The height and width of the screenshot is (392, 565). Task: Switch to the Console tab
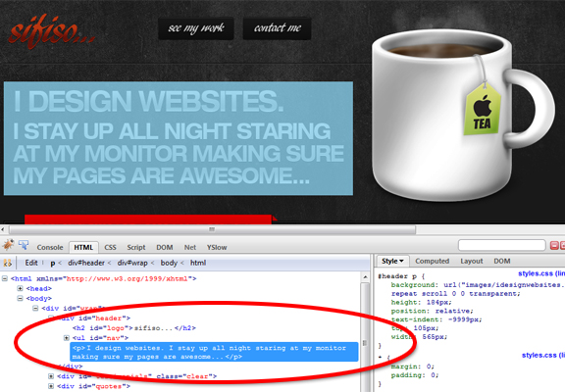coord(50,247)
